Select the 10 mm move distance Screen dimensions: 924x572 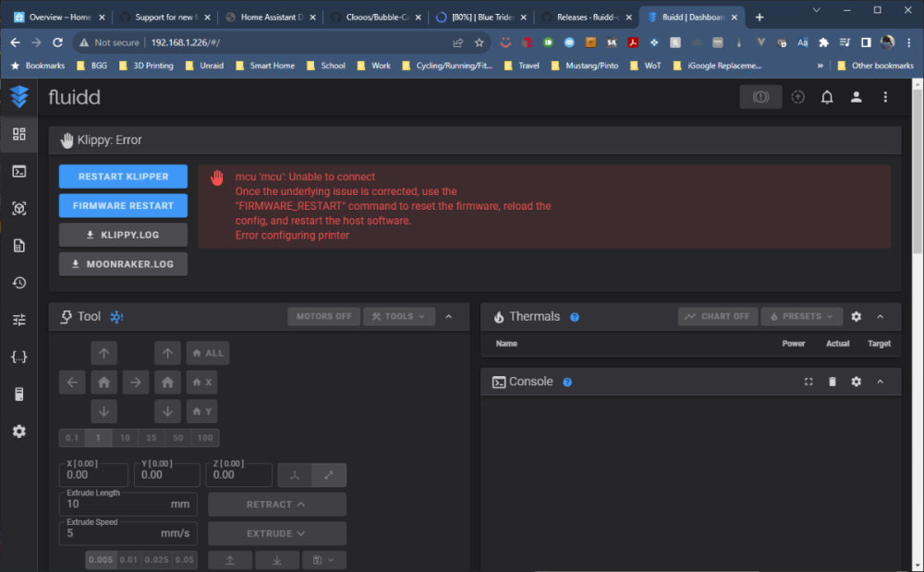pyautogui.click(x=125, y=438)
